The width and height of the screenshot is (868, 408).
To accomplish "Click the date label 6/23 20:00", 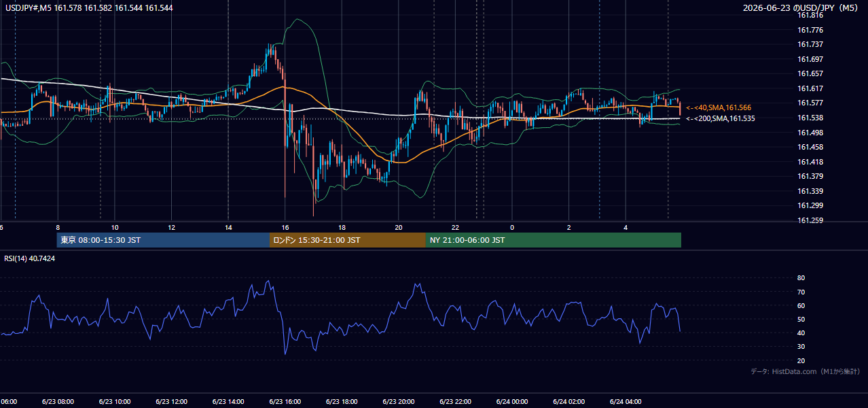I will (x=398, y=402).
